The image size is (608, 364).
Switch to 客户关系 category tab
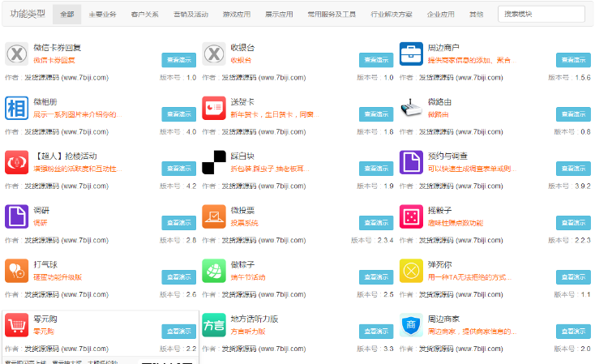[144, 15]
